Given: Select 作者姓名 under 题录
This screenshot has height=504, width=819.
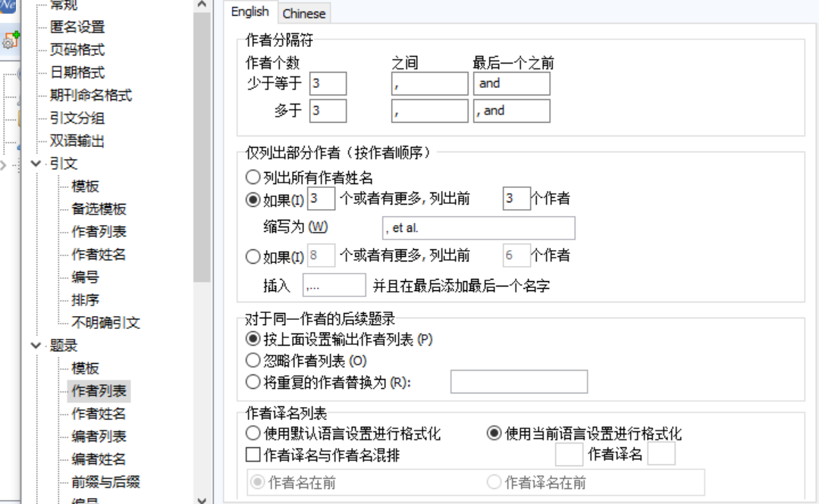Looking at the screenshot, I should coord(99,414).
